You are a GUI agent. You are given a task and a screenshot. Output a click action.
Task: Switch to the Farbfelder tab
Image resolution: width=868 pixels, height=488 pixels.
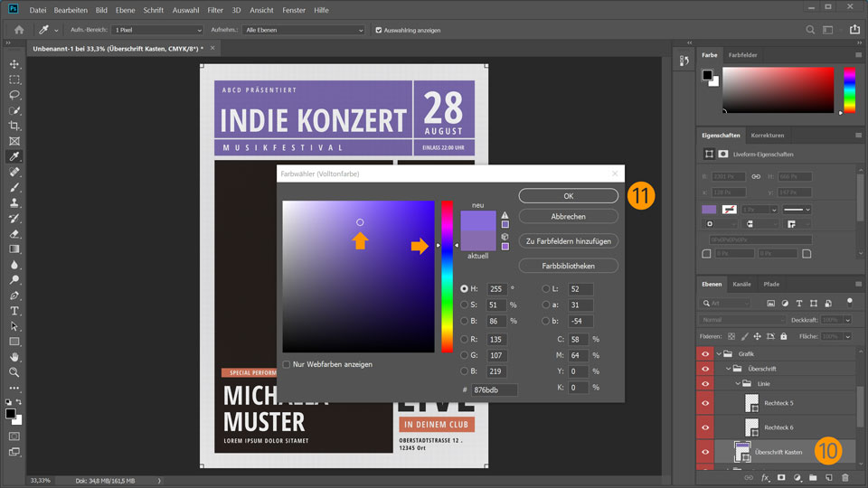pyautogui.click(x=742, y=55)
